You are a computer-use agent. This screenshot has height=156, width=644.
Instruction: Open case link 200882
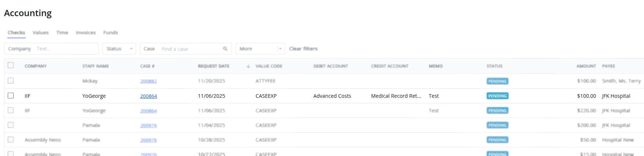point(148,81)
